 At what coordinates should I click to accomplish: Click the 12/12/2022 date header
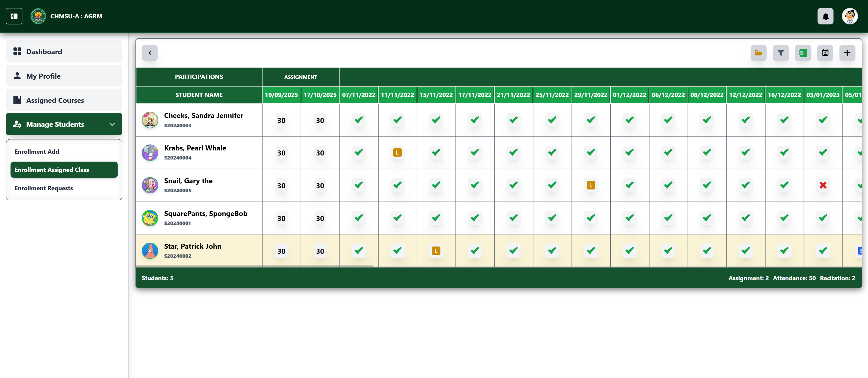(745, 95)
